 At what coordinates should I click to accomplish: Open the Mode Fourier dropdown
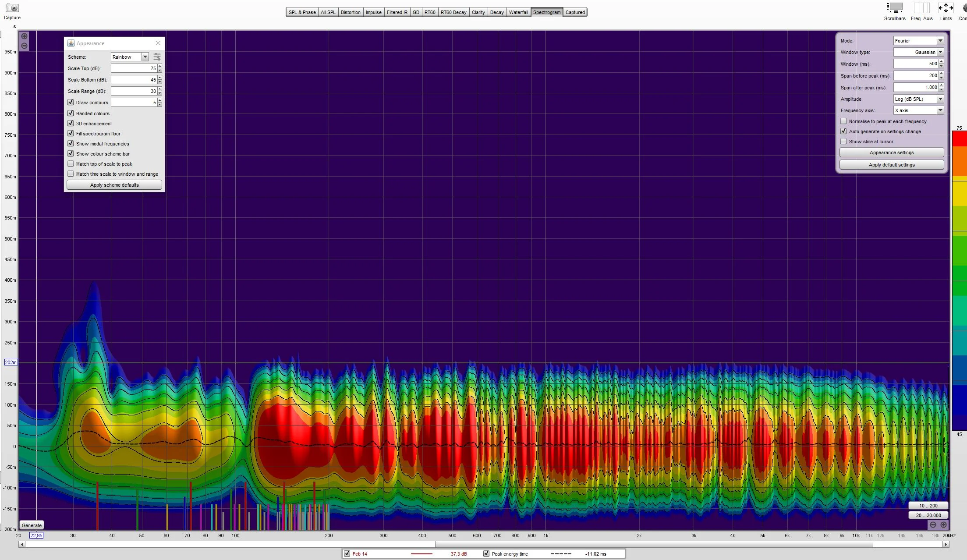click(x=940, y=40)
